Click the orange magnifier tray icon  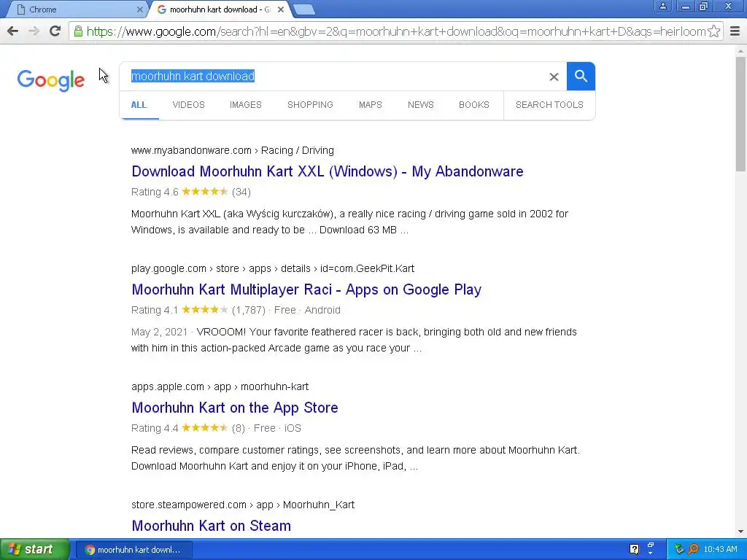click(693, 549)
